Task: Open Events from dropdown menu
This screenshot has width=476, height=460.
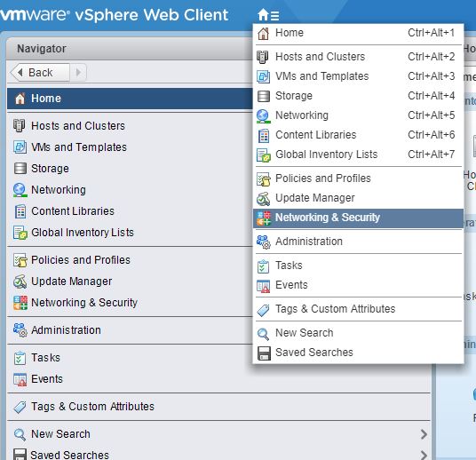Action: click(x=358, y=285)
